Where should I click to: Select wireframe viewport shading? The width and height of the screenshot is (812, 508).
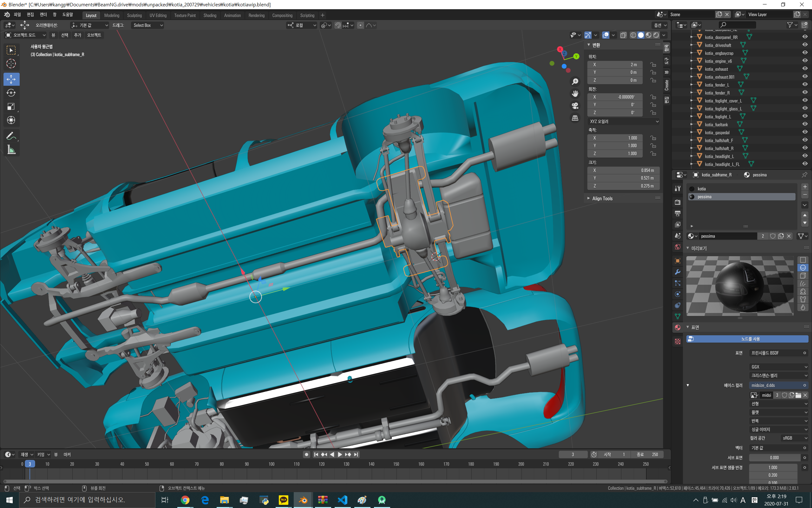click(x=633, y=35)
